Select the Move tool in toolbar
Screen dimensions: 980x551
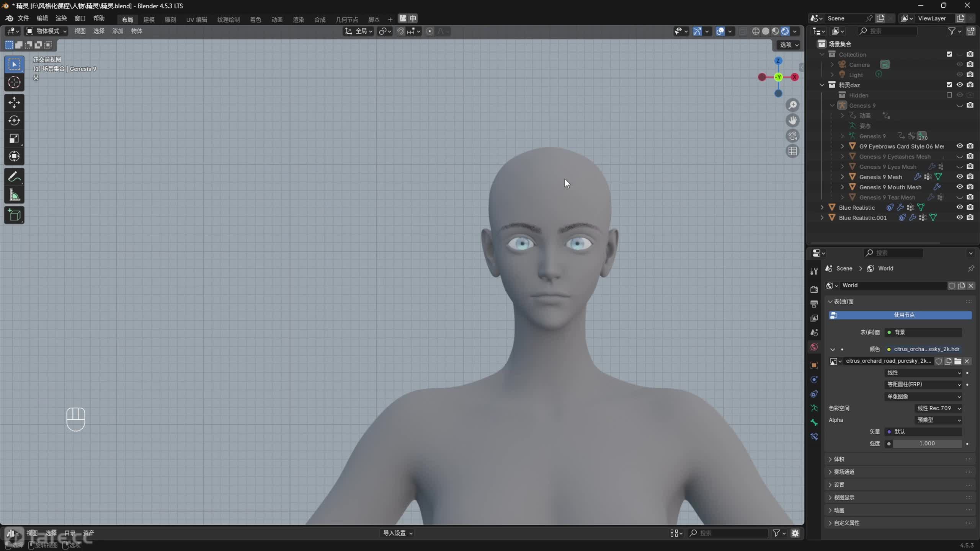pyautogui.click(x=14, y=102)
